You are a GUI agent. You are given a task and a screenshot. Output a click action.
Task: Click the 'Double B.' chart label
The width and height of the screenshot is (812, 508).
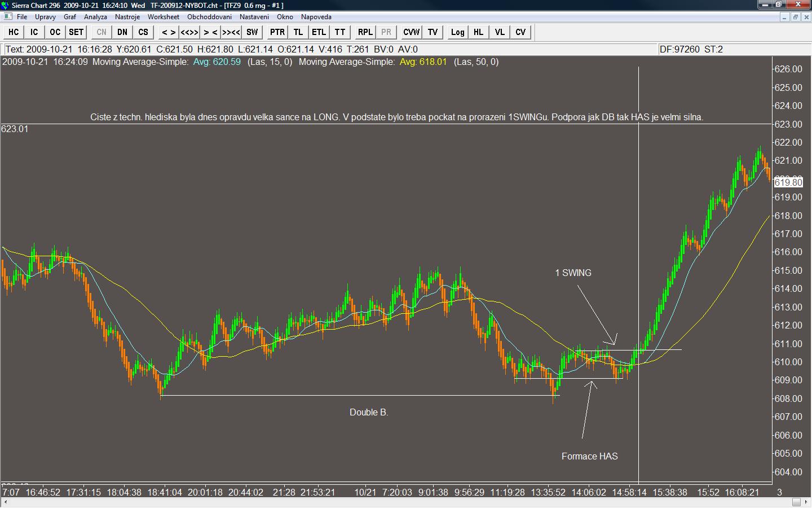tap(369, 412)
